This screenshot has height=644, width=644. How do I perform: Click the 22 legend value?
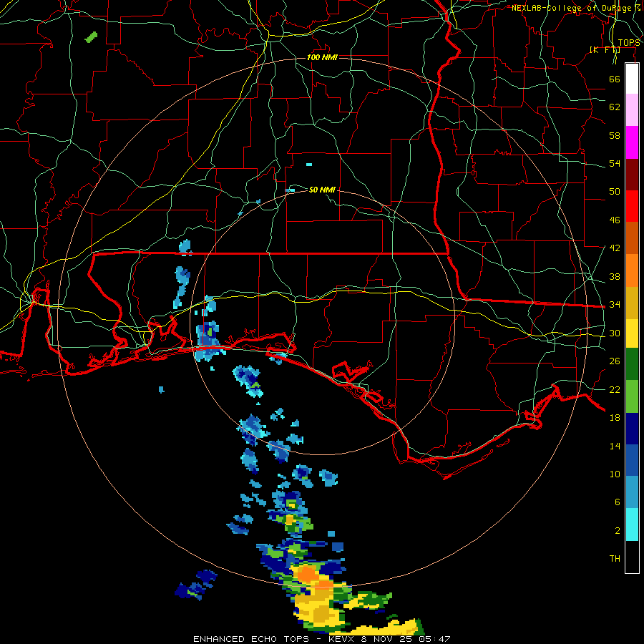click(x=615, y=389)
